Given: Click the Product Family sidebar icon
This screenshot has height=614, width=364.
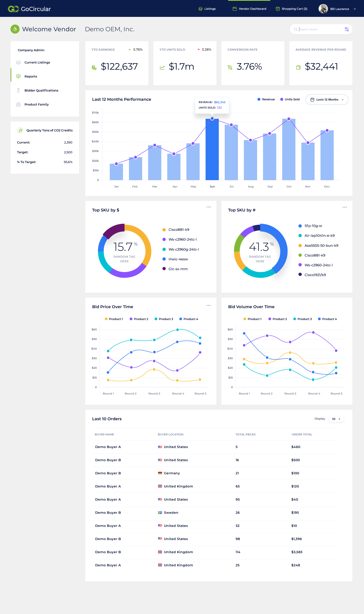Looking at the screenshot, I should [18, 104].
